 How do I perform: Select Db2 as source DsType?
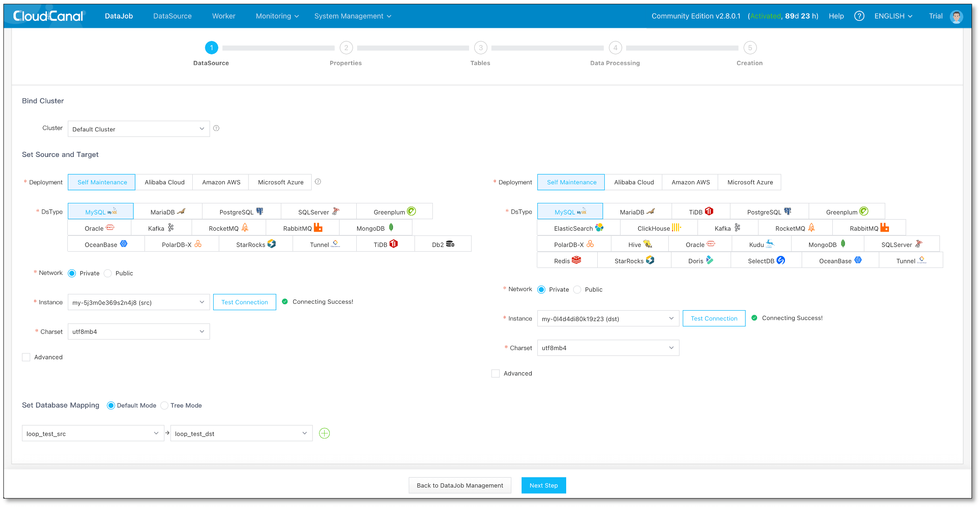click(x=443, y=244)
